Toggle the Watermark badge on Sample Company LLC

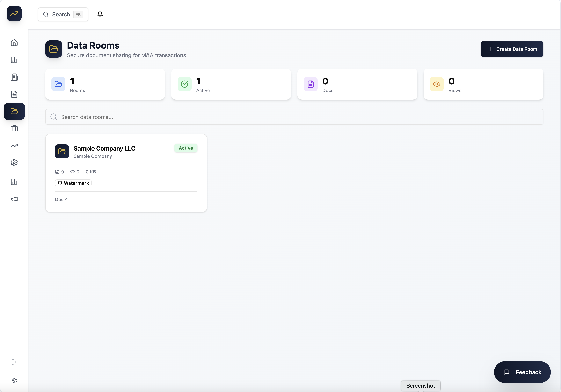click(x=73, y=183)
